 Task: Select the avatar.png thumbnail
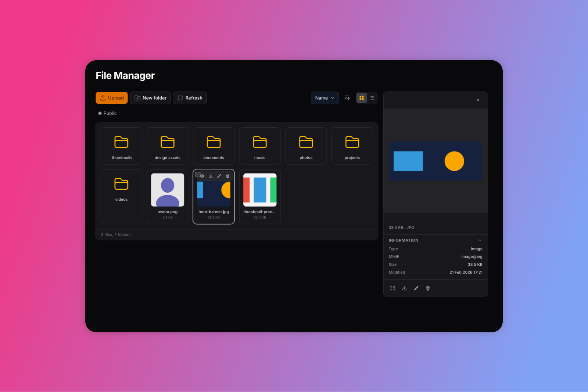[x=168, y=190]
